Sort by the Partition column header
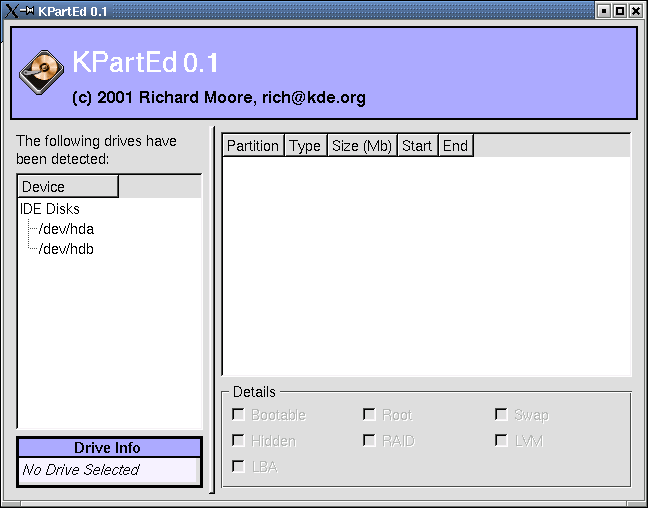Viewport: 648px width, 508px height. pos(253,145)
